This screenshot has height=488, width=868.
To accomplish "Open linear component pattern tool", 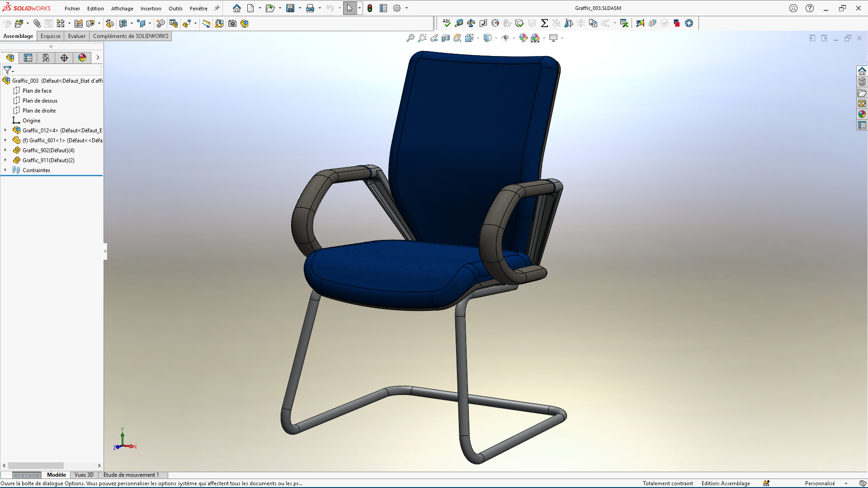I will point(61,23).
